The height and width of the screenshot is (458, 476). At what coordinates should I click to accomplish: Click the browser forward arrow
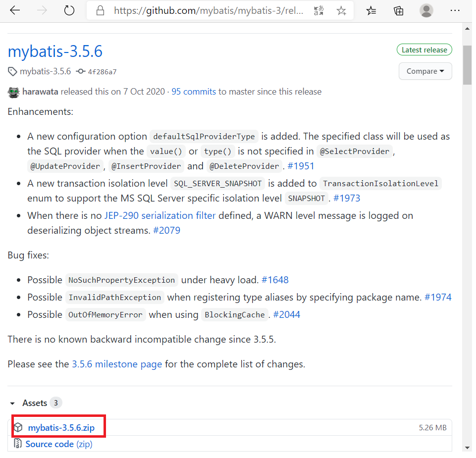(x=42, y=10)
